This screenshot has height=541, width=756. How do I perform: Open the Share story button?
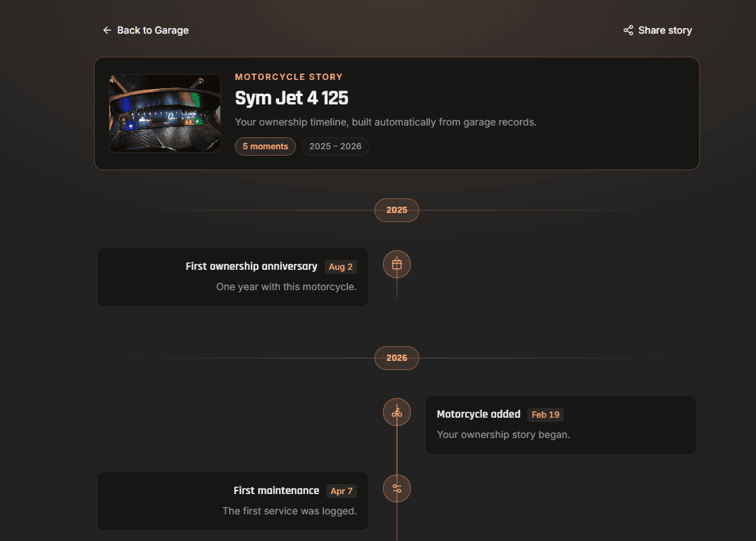click(657, 30)
